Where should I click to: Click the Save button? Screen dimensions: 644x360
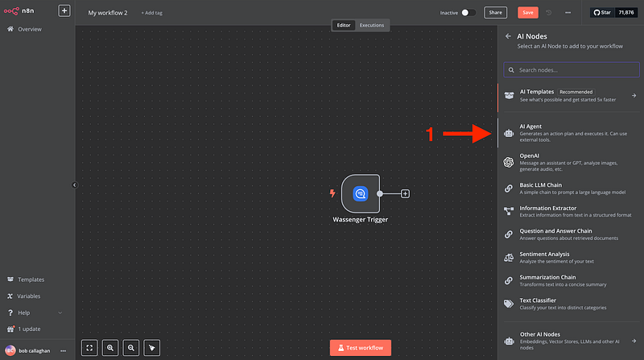(528, 13)
